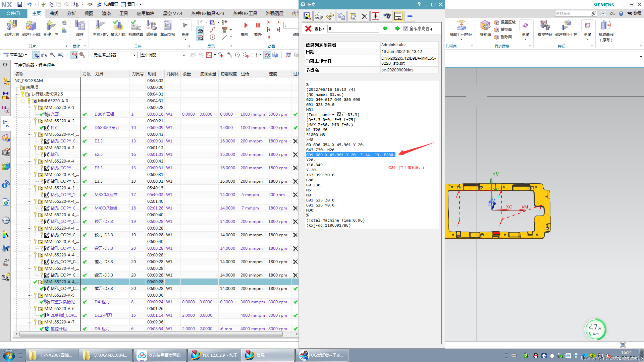
Task: Open the assembly scope (整个装配) dropdown
Action: click(163, 55)
